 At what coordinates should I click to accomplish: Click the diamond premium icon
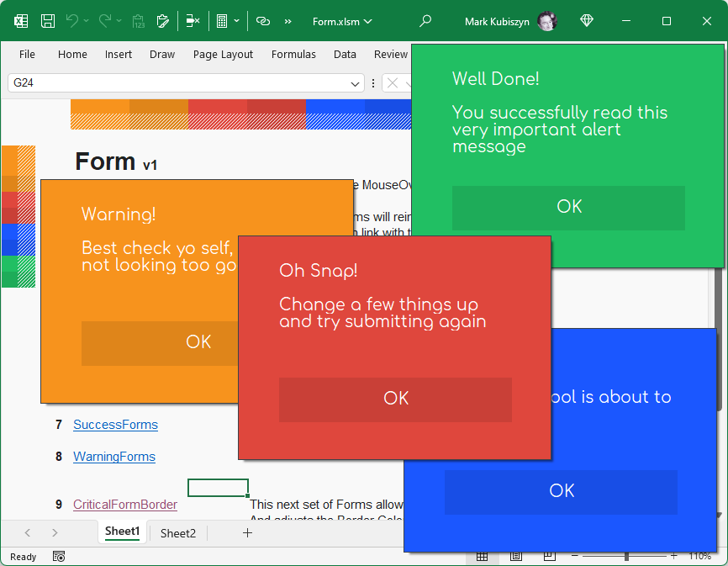click(587, 21)
